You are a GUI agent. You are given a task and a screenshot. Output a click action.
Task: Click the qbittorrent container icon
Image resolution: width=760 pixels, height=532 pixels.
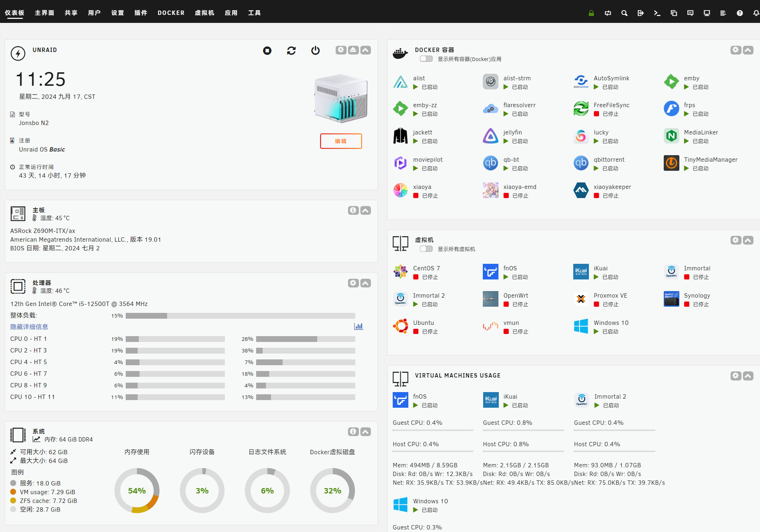pyautogui.click(x=581, y=163)
